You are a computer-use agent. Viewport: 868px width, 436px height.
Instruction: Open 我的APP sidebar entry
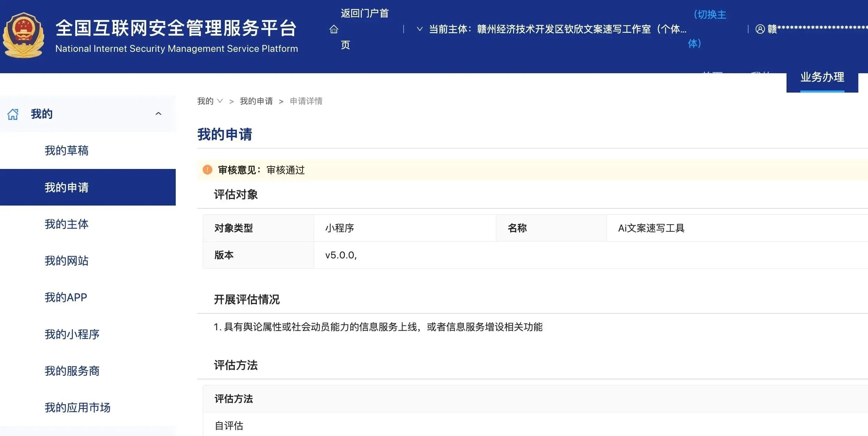[66, 297]
